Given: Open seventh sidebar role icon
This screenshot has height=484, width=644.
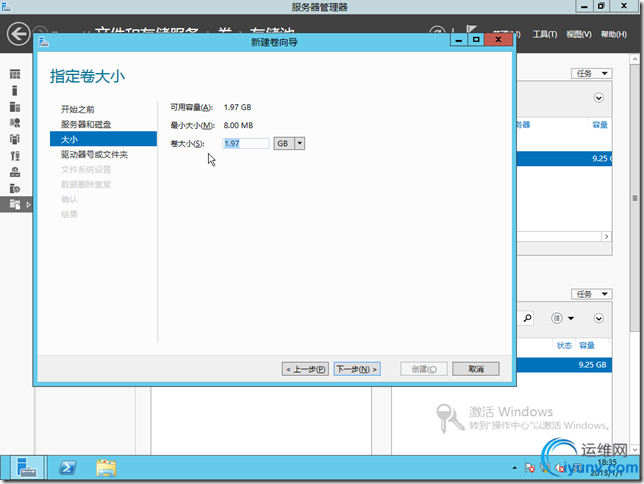Looking at the screenshot, I should (x=15, y=172).
